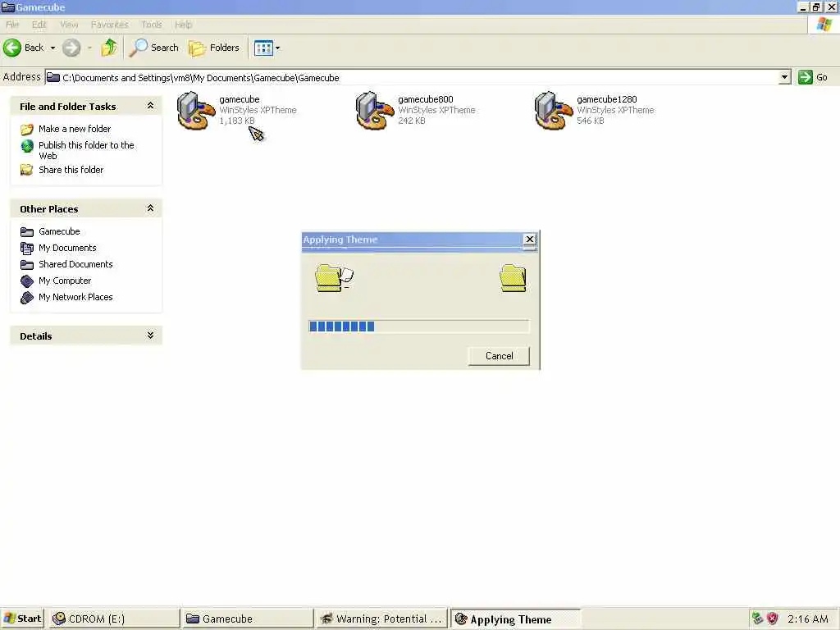Image resolution: width=840 pixels, height=630 pixels.
Task: Switch to Gamecube taskbar button
Action: point(248,619)
